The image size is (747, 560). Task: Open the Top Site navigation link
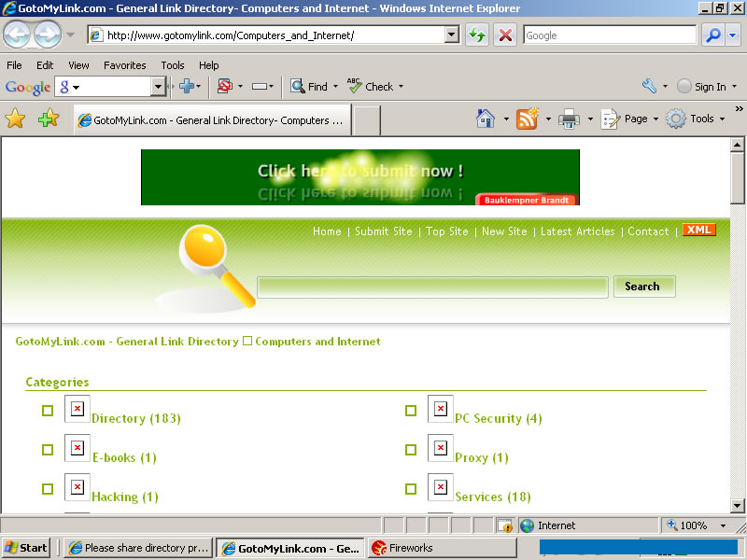447,231
